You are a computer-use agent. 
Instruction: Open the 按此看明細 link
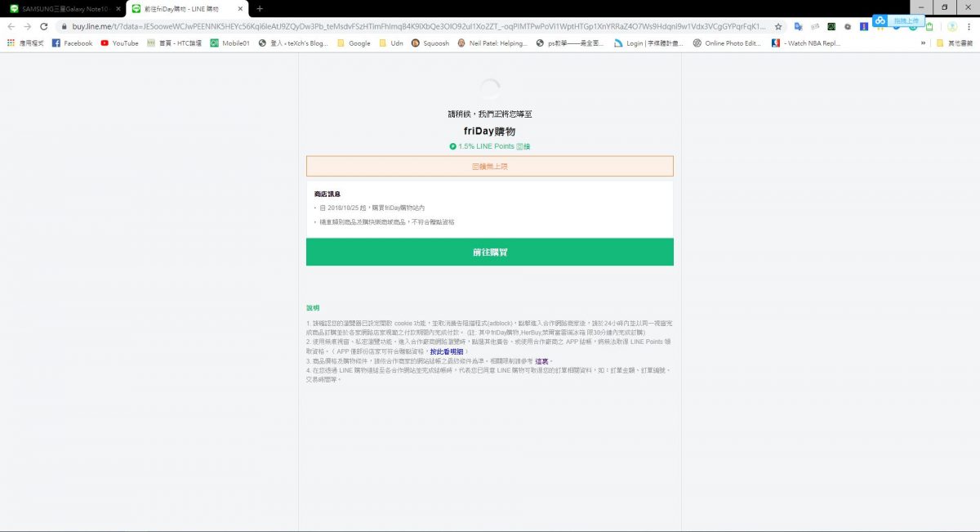tap(446, 351)
